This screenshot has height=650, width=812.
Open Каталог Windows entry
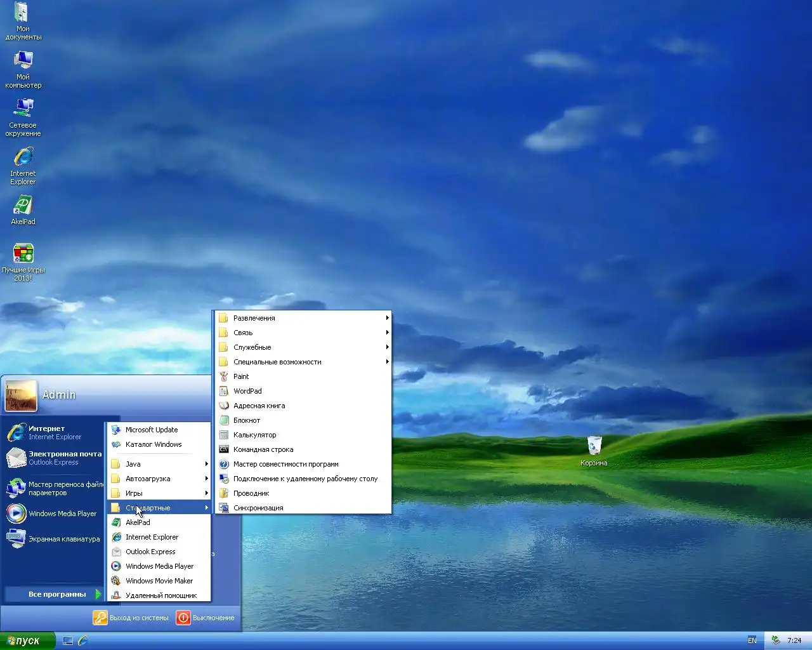[x=159, y=444]
